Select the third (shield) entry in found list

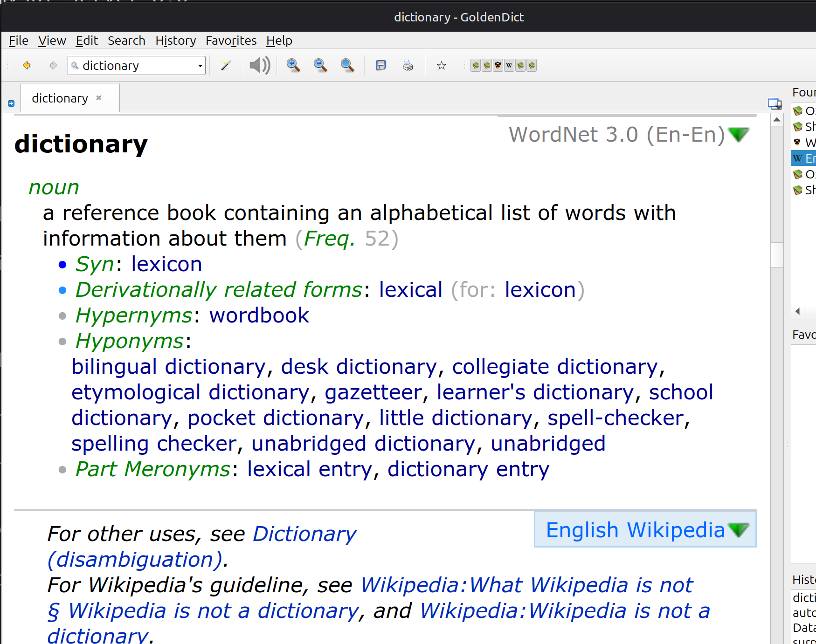click(x=804, y=143)
